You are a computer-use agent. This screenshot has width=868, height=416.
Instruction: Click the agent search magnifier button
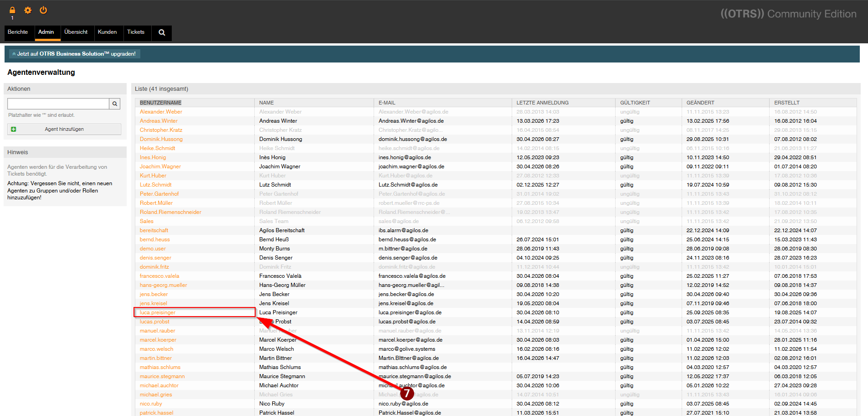pyautogui.click(x=115, y=104)
